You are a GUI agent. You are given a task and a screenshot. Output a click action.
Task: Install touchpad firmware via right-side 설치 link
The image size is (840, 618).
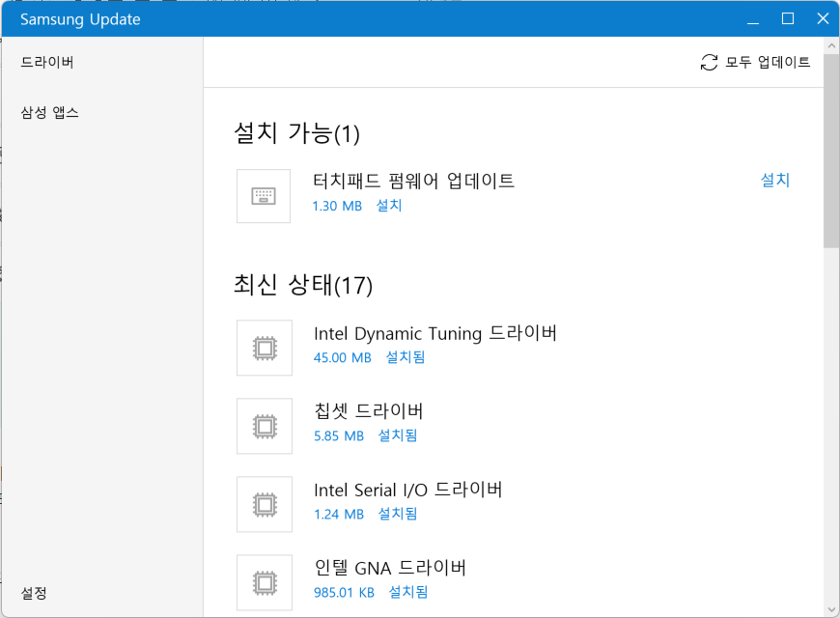click(x=775, y=181)
